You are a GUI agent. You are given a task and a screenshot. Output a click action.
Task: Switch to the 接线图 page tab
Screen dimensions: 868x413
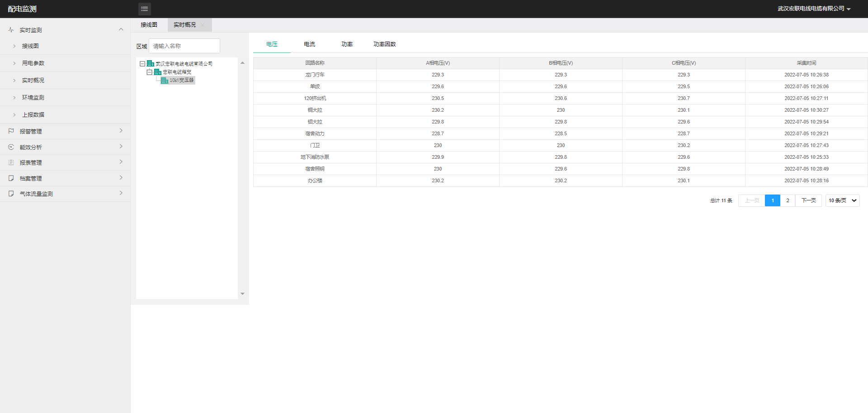[149, 25]
